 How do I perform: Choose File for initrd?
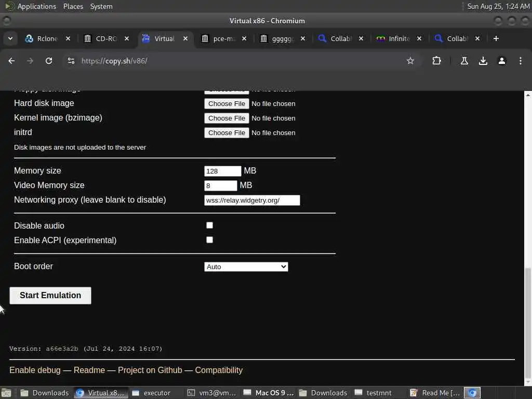pyautogui.click(x=227, y=133)
